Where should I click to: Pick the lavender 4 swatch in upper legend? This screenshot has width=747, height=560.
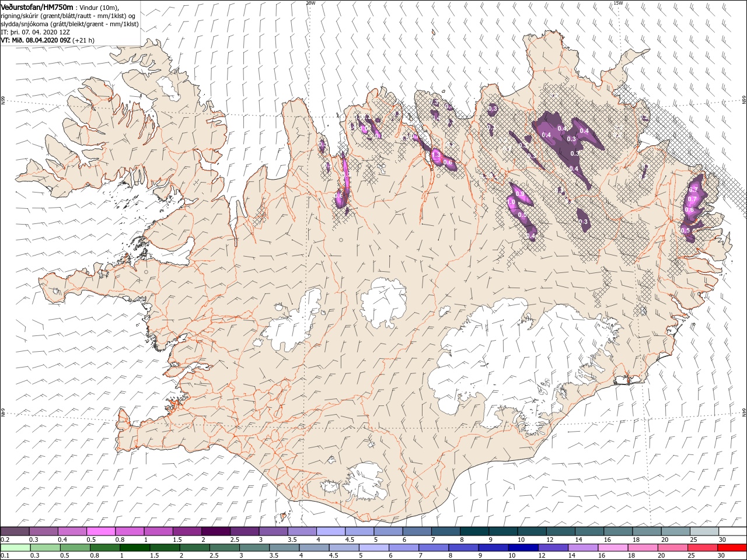click(330, 531)
